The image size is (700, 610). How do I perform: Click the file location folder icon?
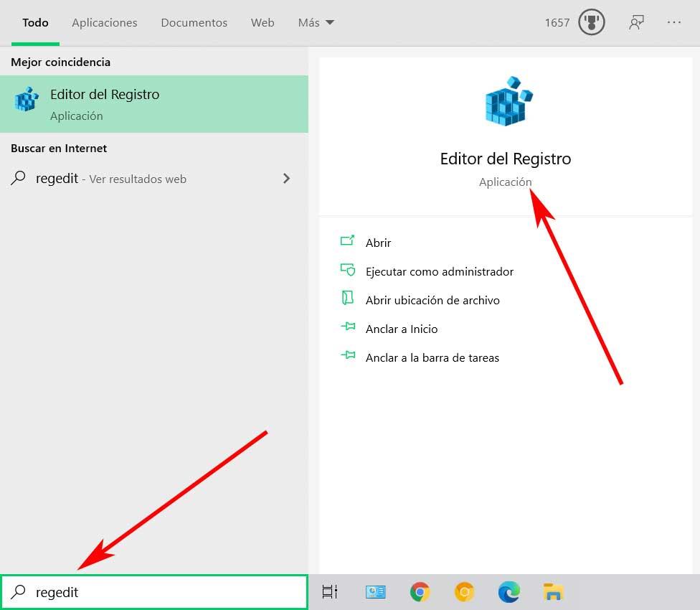point(347,298)
